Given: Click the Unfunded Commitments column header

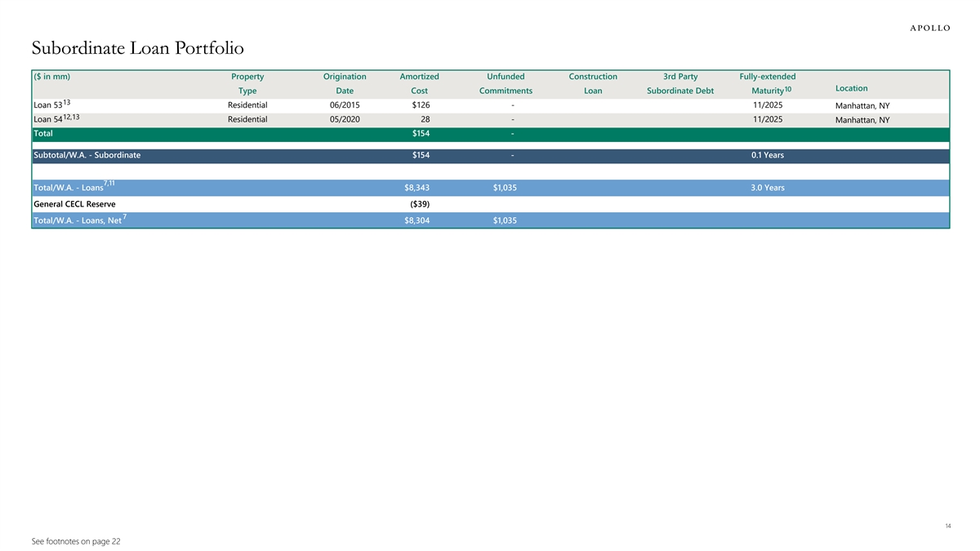Looking at the screenshot, I should coord(506,83).
